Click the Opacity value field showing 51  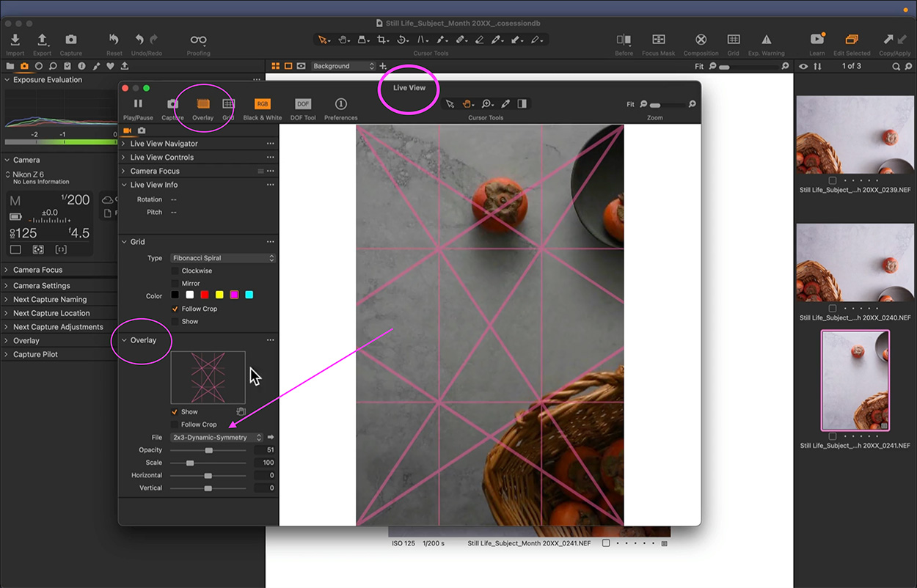pos(265,450)
